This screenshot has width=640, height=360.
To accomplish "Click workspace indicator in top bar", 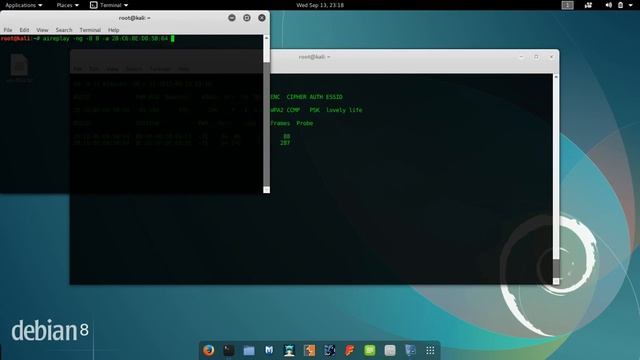I will [567, 5].
